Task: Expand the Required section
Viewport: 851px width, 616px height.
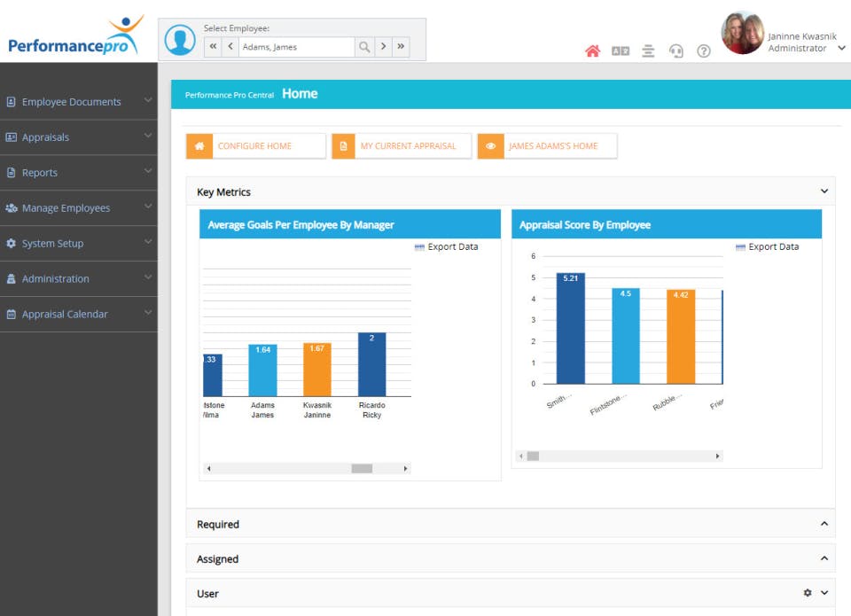Action: point(824,524)
